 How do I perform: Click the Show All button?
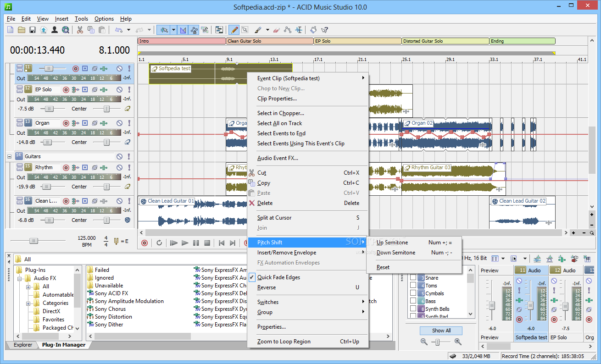coord(441,331)
